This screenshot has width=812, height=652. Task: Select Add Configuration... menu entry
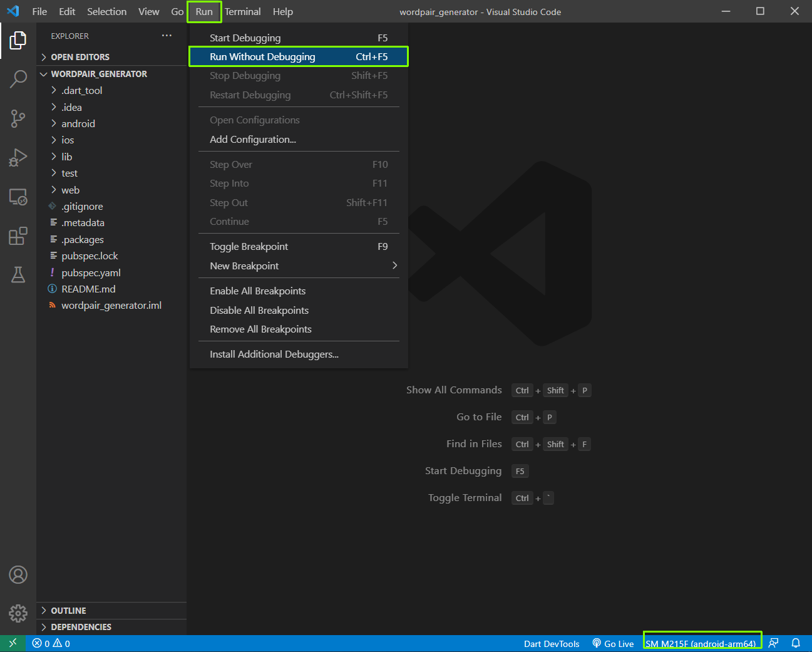[299, 140]
